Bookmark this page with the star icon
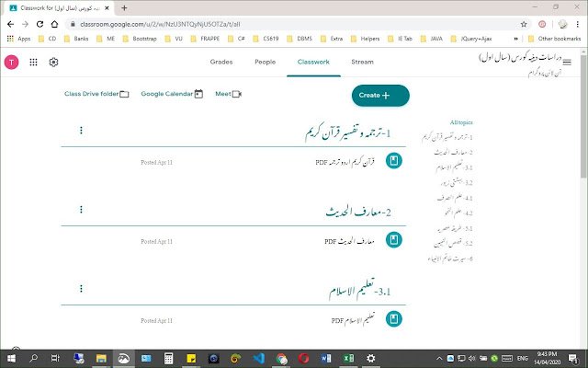588x368 pixels. [x=524, y=24]
